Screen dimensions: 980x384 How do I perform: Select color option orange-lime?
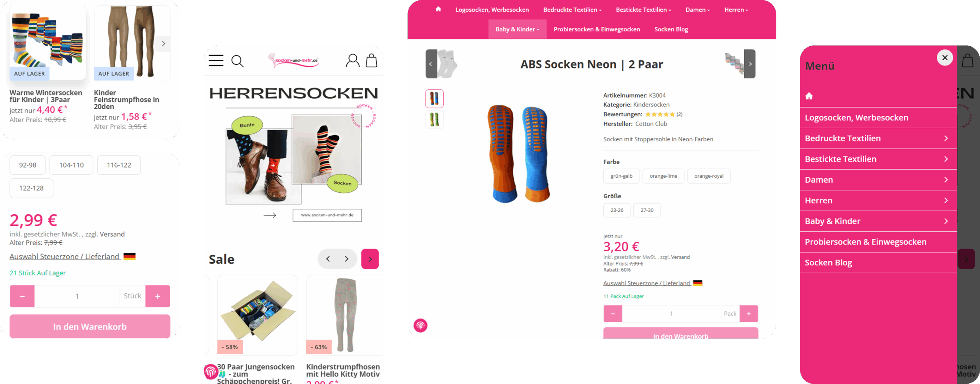(x=663, y=176)
